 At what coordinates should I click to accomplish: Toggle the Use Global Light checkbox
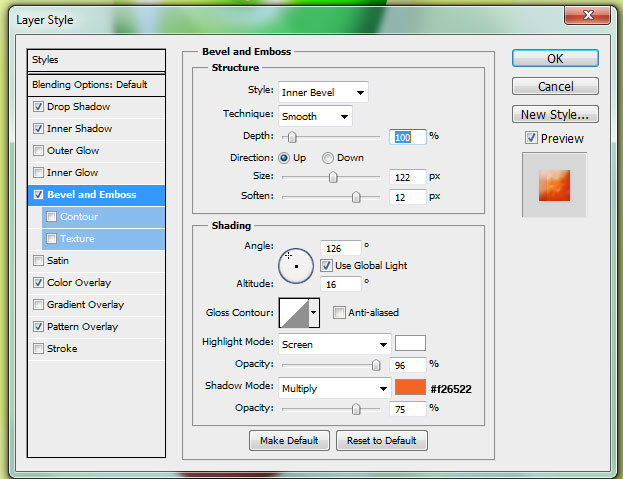pyautogui.click(x=326, y=265)
